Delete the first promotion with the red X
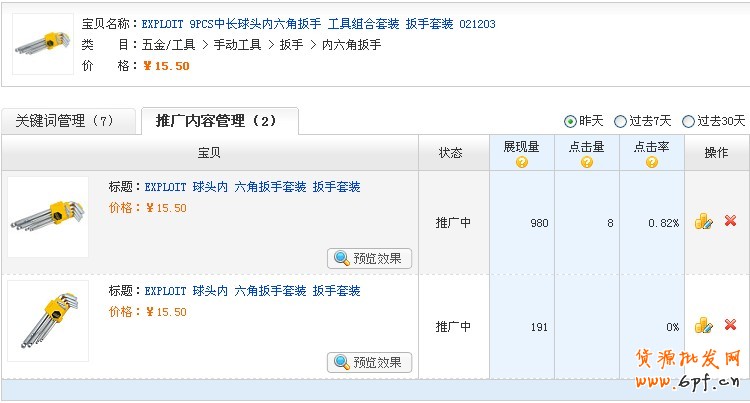 pos(730,221)
